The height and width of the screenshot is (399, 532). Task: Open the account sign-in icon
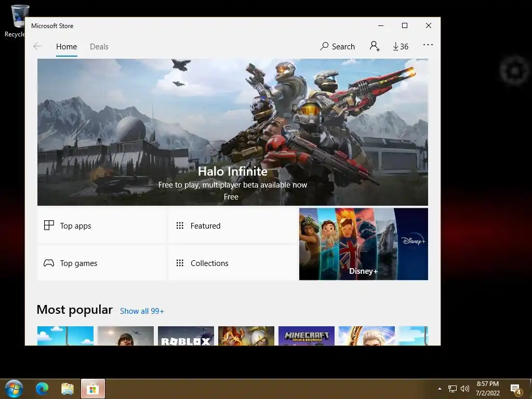375,46
